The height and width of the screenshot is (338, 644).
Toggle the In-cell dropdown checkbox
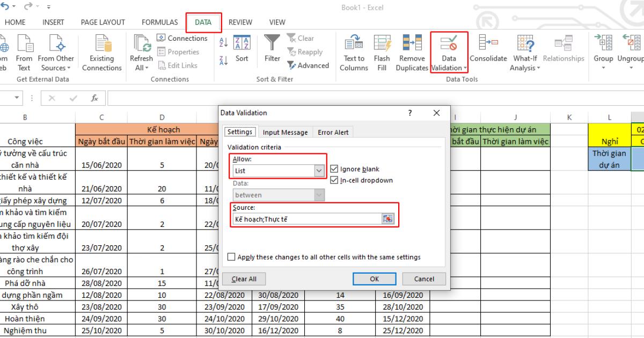coord(335,180)
